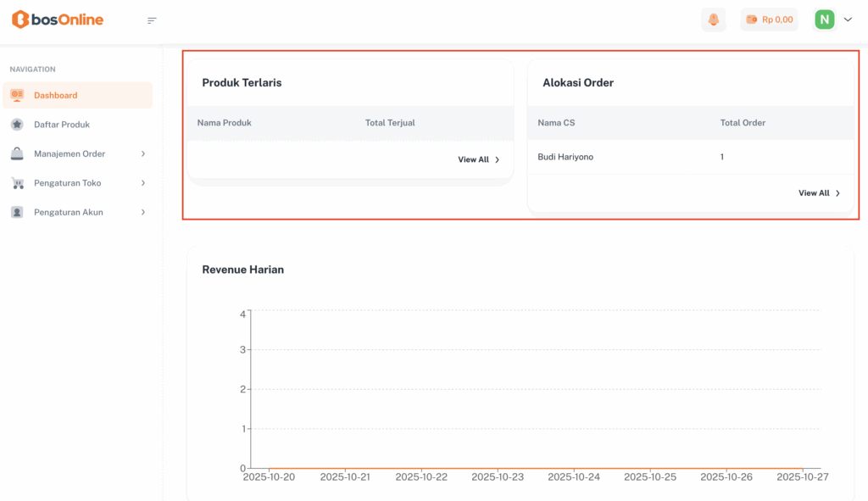Open the profile dropdown arrow beside avatar
868x501 pixels.
coord(848,19)
